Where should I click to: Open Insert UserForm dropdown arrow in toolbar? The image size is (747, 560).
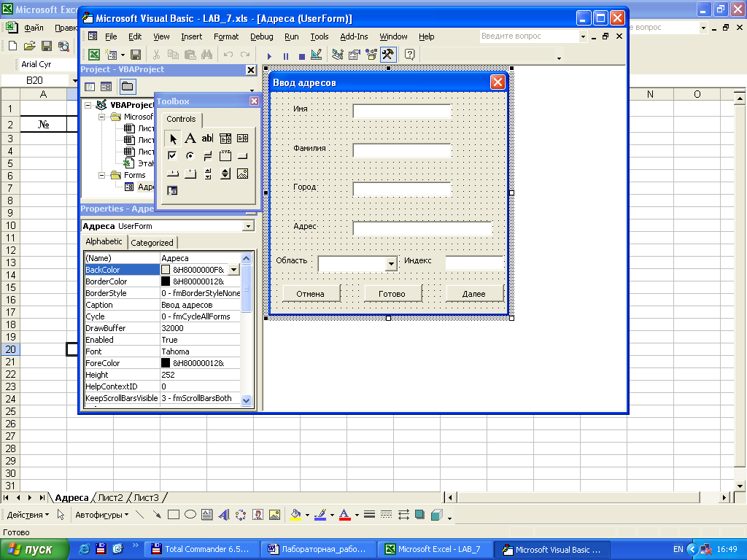click(x=123, y=55)
